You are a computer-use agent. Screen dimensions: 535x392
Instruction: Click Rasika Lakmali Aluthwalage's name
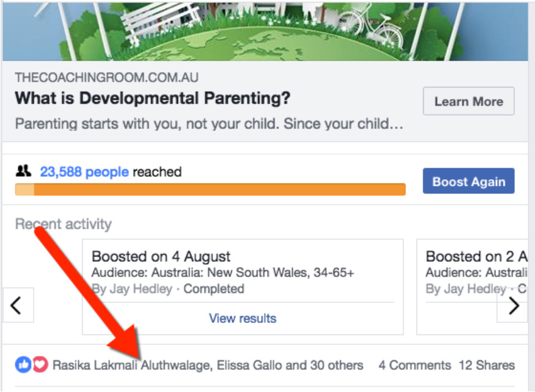(131, 365)
